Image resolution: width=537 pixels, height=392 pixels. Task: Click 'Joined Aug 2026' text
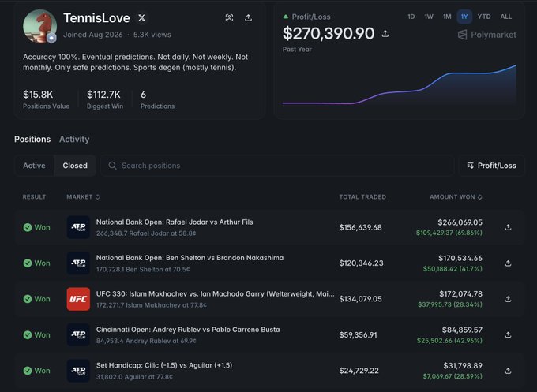pos(93,35)
